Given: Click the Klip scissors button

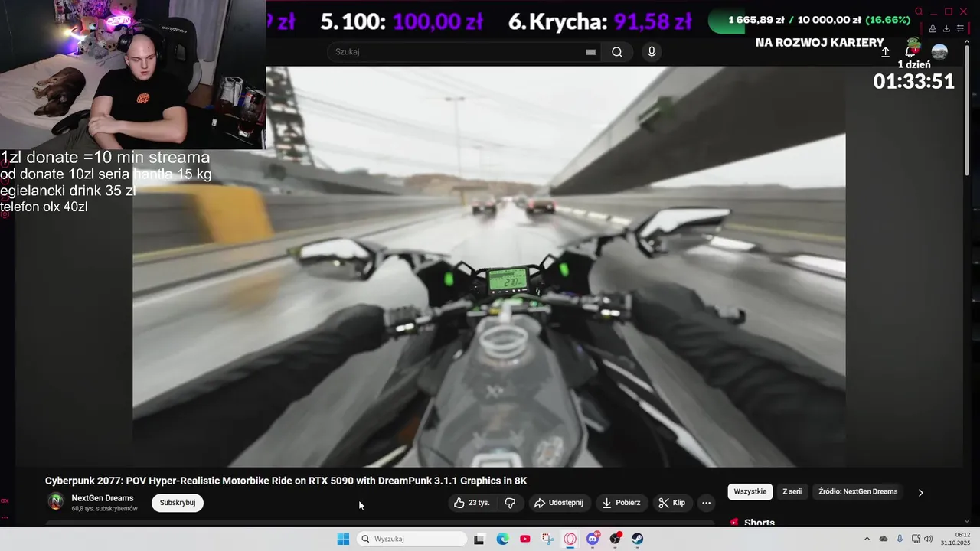Looking at the screenshot, I should pyautogui.click(x=671, y=503).
